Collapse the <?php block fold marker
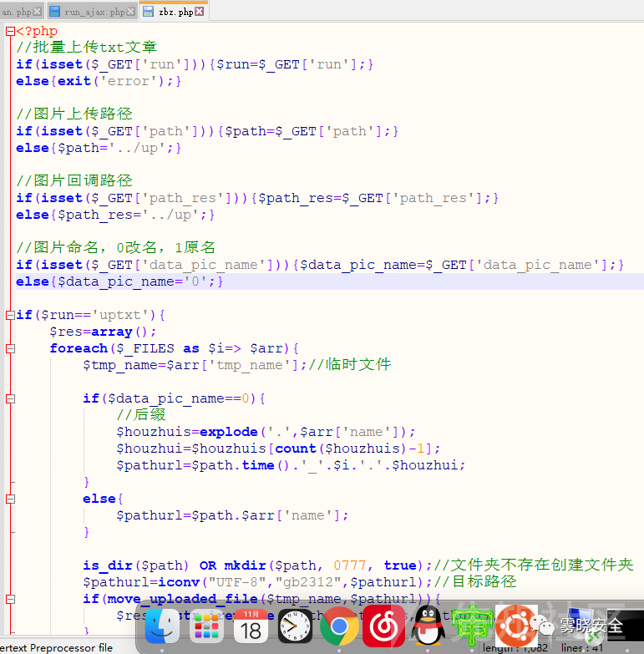Screen dimensions: 644x654 coord(10,31)
